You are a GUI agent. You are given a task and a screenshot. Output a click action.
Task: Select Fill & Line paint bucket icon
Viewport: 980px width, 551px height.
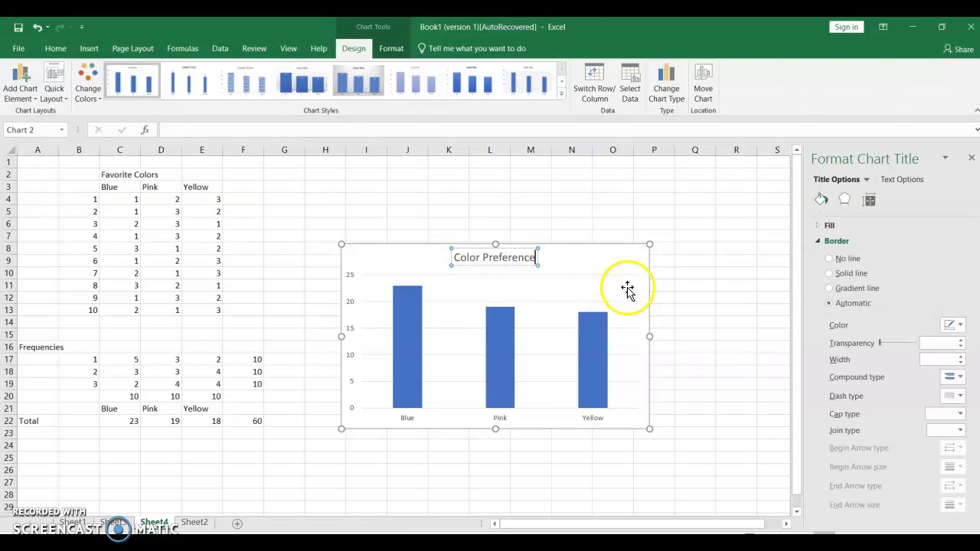point(822,200)
